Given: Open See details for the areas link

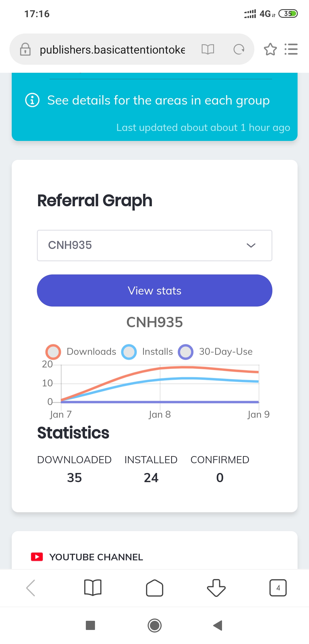Looking at the screenshot, I should click(x=158, y=100).
